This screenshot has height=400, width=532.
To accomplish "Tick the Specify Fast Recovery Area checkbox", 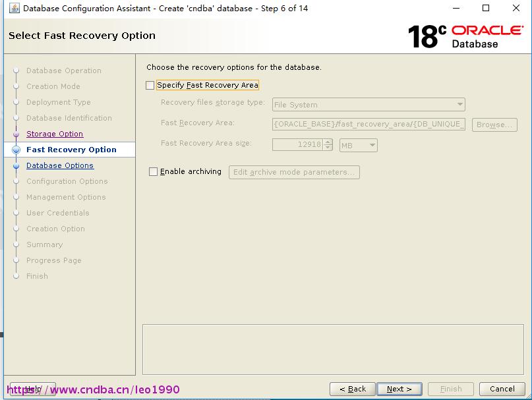I will coord(150,85).
